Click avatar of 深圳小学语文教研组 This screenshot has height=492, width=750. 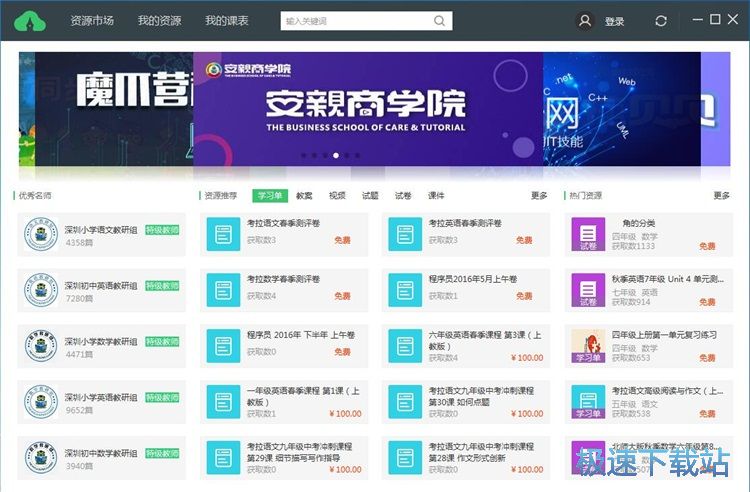click(x=41, y=234)
